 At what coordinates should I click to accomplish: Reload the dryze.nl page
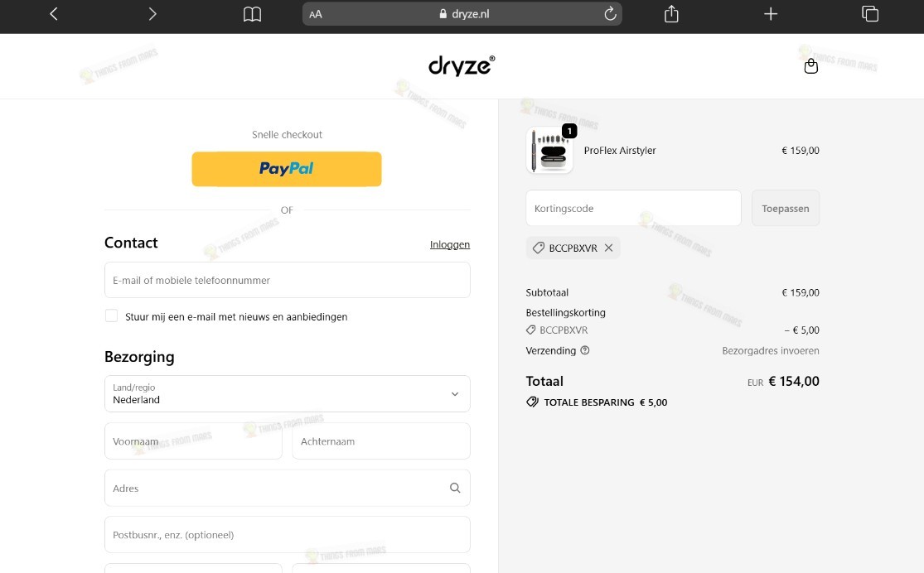click(x=610, y=13)
